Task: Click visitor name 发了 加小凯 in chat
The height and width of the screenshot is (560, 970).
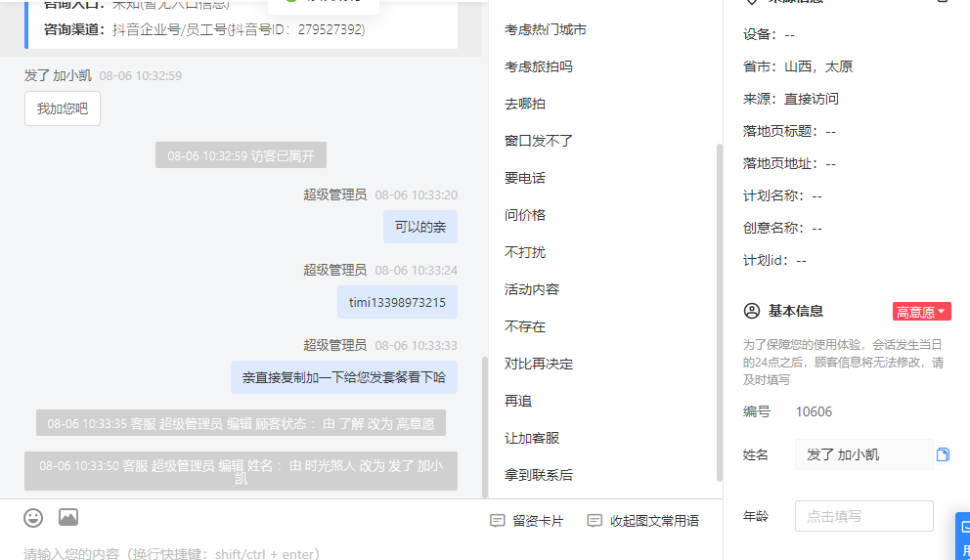Action: coord(58,75)
